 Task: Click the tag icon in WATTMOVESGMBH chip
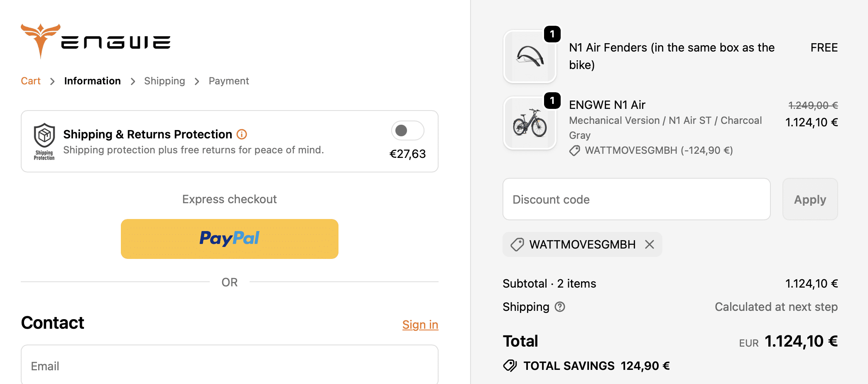click(517, 244)
